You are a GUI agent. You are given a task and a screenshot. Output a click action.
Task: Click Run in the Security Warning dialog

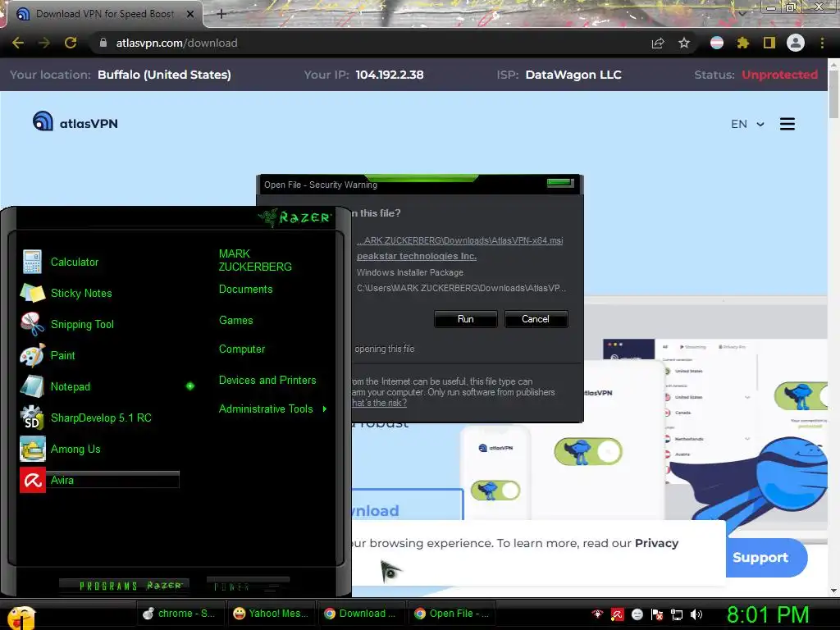[x=466, y=319]
